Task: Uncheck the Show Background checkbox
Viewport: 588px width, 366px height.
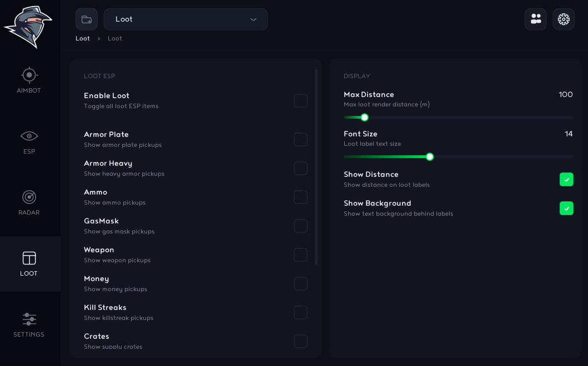Action: 566,209
